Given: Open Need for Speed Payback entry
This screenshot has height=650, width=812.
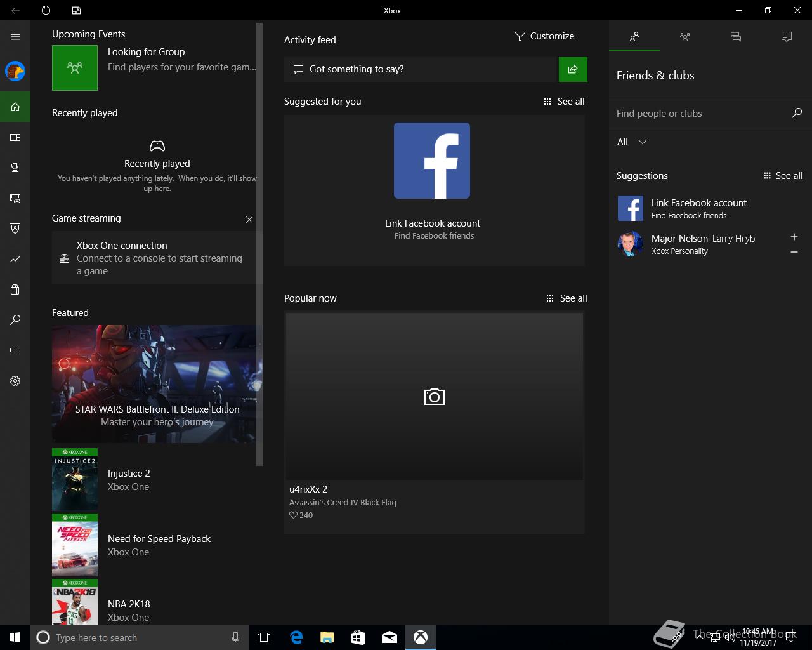Looking at the screenshot, I should tap(154, 545).
